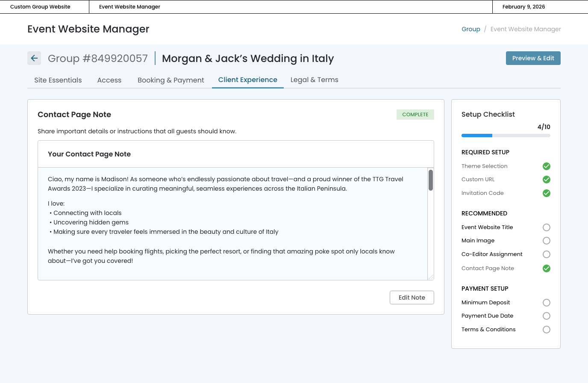Image resolution: width=588 pixels, height=383 pixels.
Task: Click Custom URL green checkmark icon
Action: click(x=546, y=180)
